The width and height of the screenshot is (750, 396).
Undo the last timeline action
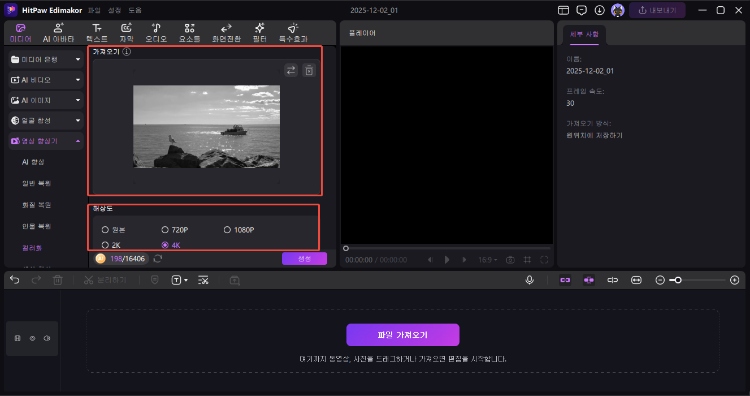coord(15,280)
